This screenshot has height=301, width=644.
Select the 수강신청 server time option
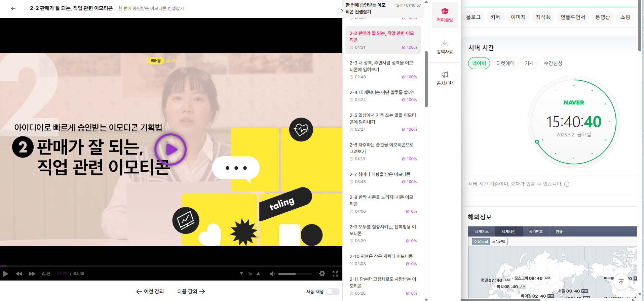(x=553, y=63)
